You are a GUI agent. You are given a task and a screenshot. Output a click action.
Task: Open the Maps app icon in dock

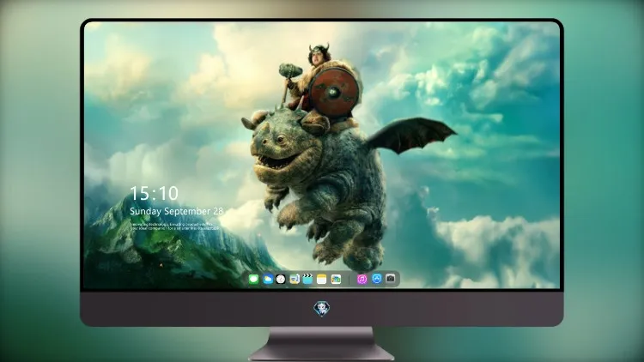point(295,280)
